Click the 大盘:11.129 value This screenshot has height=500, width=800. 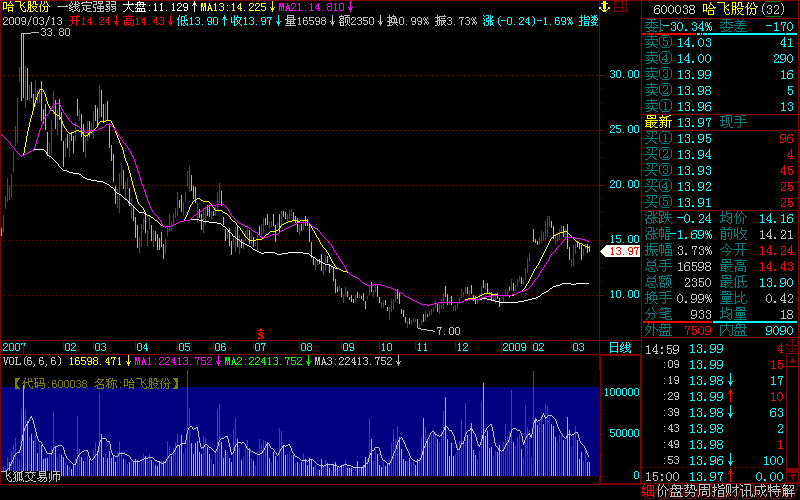[x=155, y=8]
